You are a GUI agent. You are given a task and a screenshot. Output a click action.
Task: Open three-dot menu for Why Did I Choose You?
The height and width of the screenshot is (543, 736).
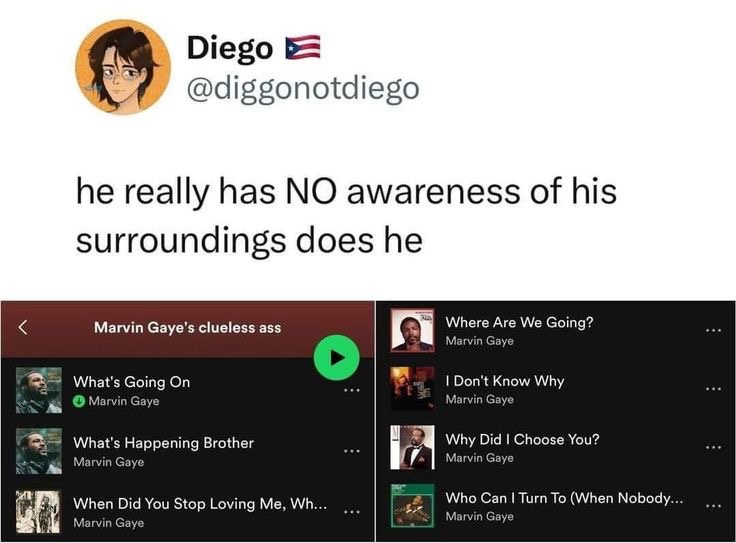pos(713,448)
